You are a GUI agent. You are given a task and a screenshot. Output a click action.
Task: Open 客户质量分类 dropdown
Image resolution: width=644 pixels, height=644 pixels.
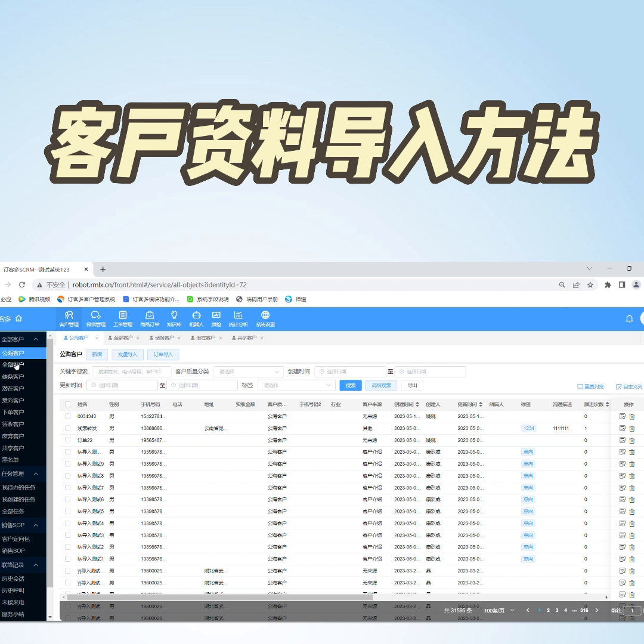coord(249,371)
